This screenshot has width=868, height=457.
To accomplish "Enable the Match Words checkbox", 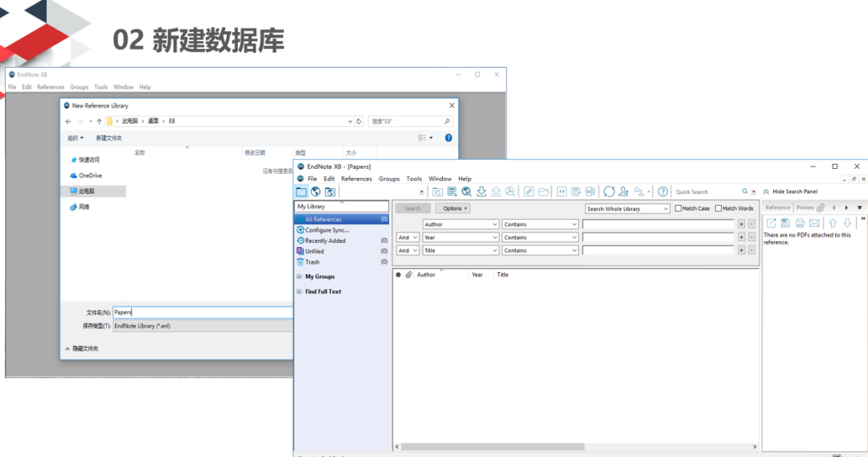I will [x=719, y=208].
